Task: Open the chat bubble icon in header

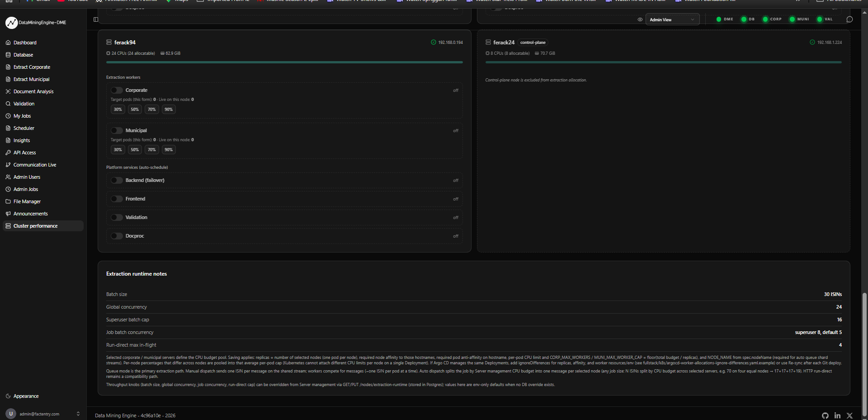Action: pyautogui.click(x=849, y=19)
